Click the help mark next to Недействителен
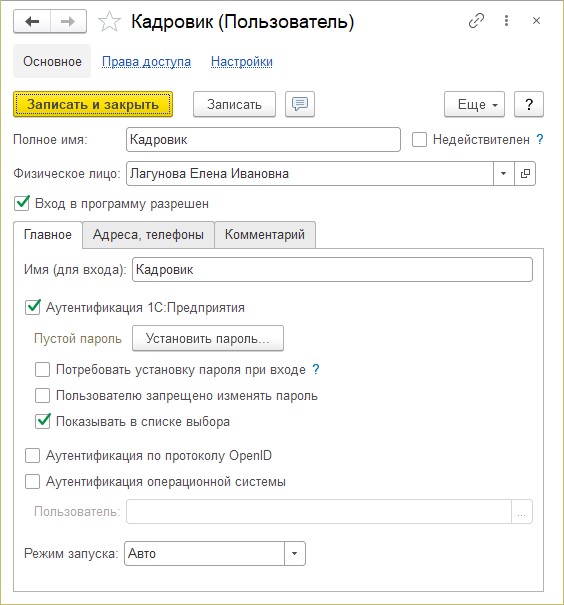The height and width of the screenshot is (605, 564). 540,139
